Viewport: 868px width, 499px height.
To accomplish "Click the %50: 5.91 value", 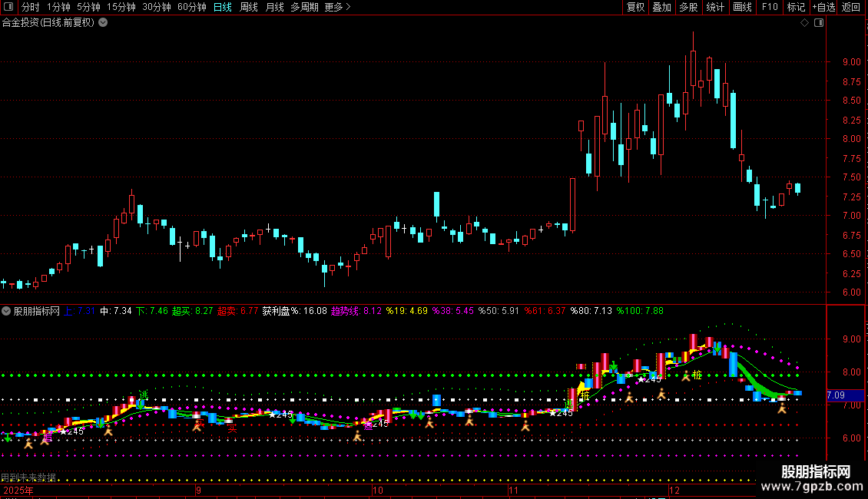I will click(x=499, y=311).
